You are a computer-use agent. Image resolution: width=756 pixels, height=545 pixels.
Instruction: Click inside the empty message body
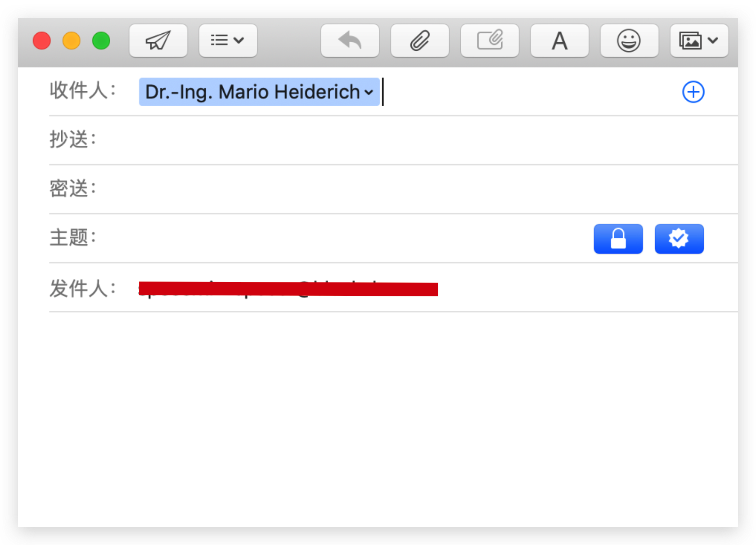378,418
